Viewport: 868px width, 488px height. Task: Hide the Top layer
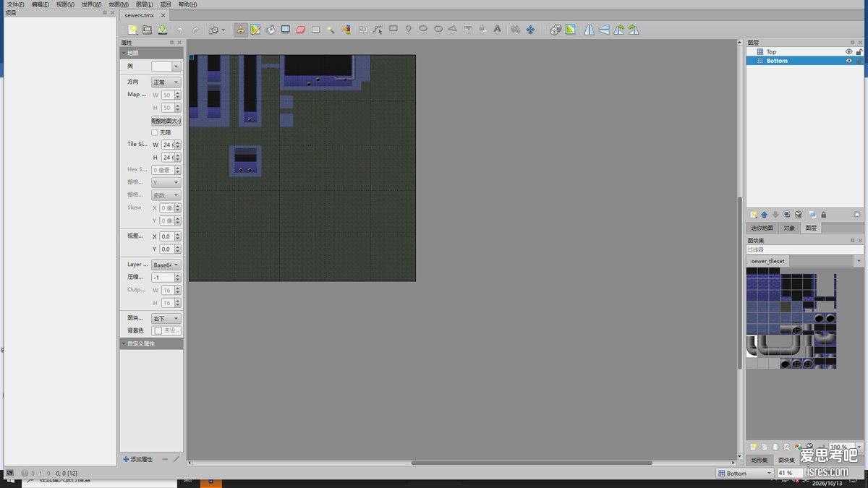(849, 52)
